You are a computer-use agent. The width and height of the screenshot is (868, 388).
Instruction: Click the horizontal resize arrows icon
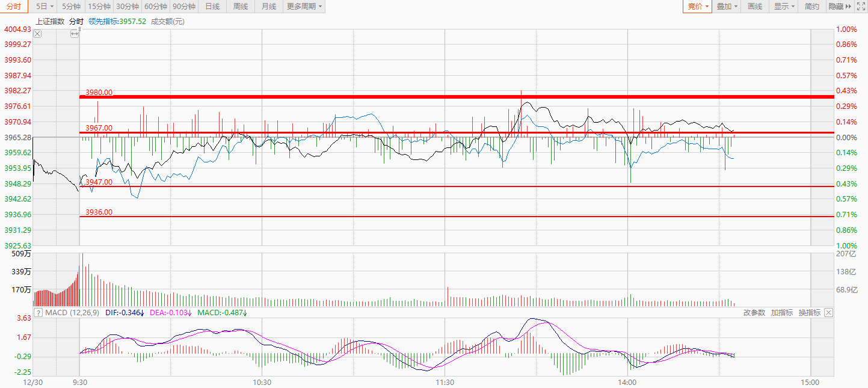(74, 34)
